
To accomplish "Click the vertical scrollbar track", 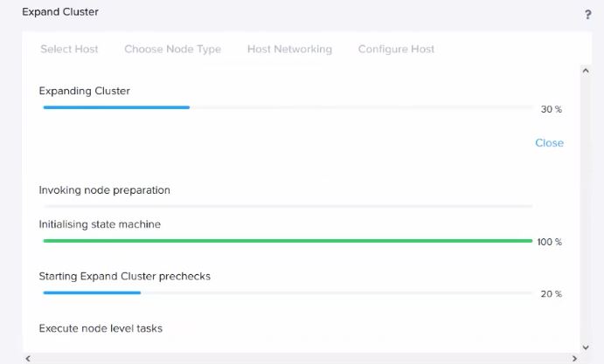I will click(586, 209).
